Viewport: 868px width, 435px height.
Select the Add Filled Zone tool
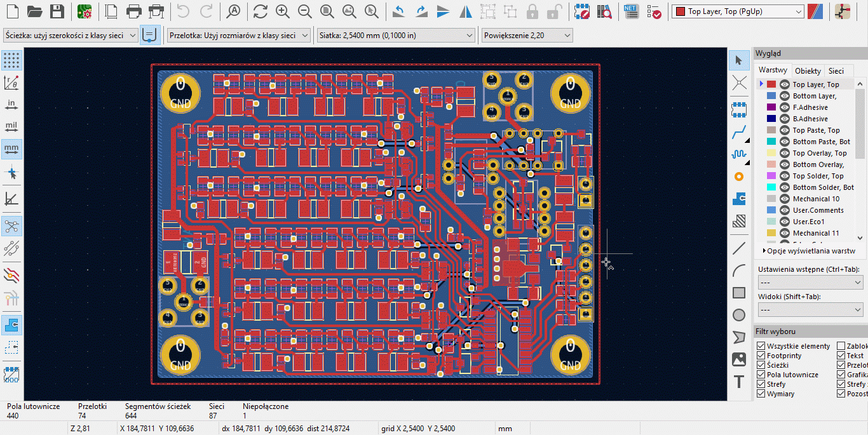pyautogui.click(x=738, y=199)
